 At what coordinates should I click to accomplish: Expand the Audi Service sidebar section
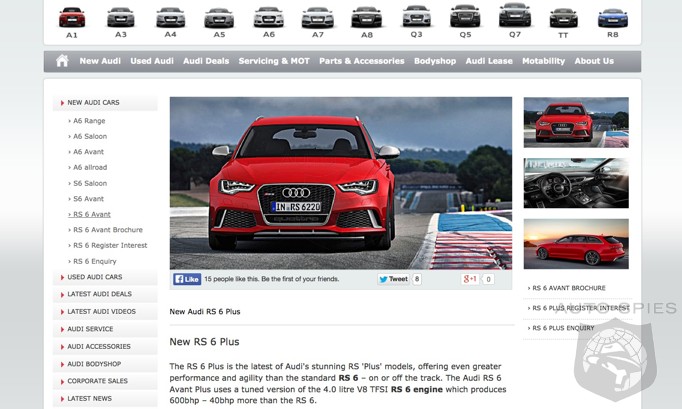[x=90, y=329]
